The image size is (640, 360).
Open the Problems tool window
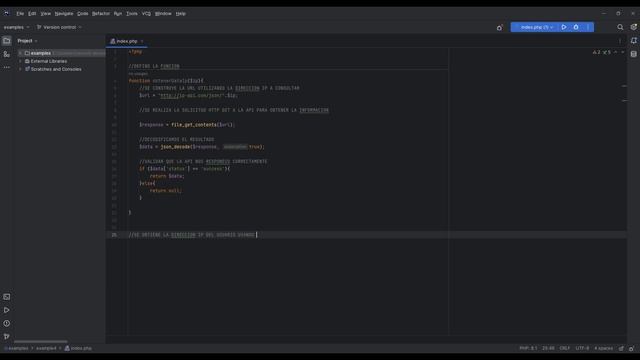tap(7, 323)
